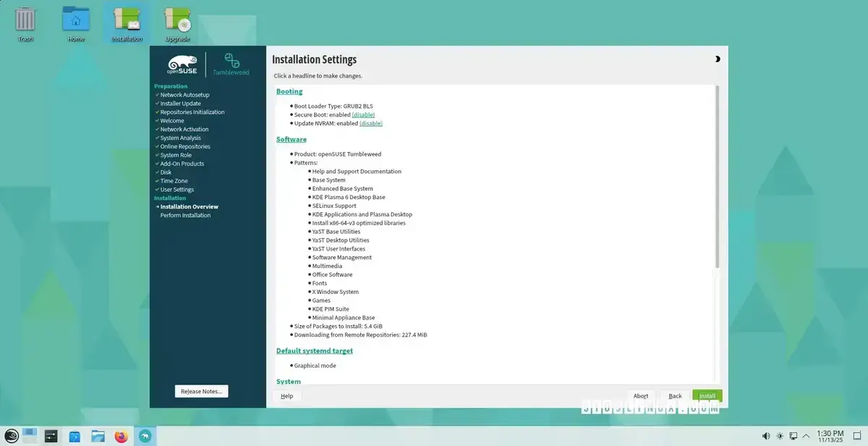The width and height of the screenshot is (868, 446).
Task: Open the Home folder desktop icon
Action: [x=76, y=24]
